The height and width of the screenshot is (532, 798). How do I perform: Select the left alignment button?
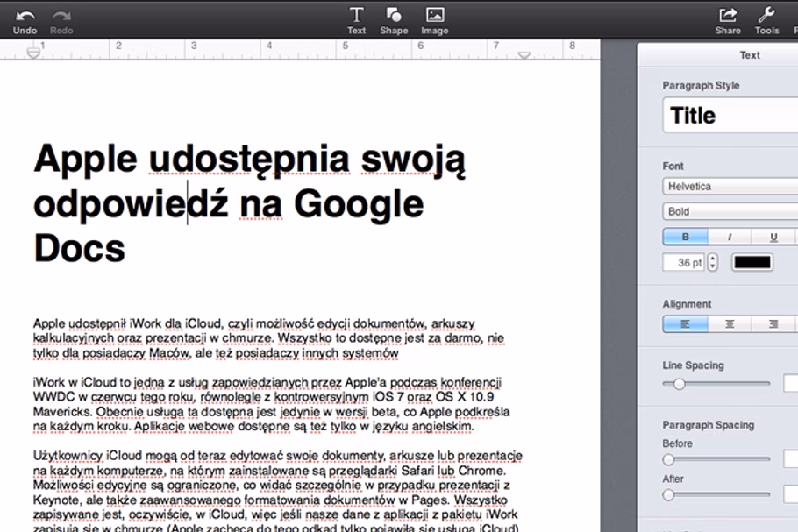[x=685, y=324]
